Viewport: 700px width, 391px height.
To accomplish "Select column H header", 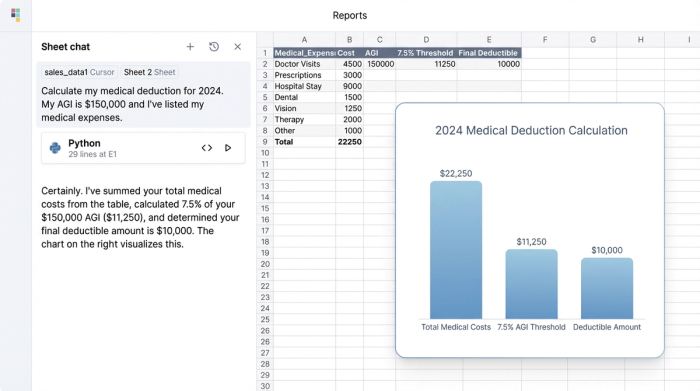I will tap(641, 40).
